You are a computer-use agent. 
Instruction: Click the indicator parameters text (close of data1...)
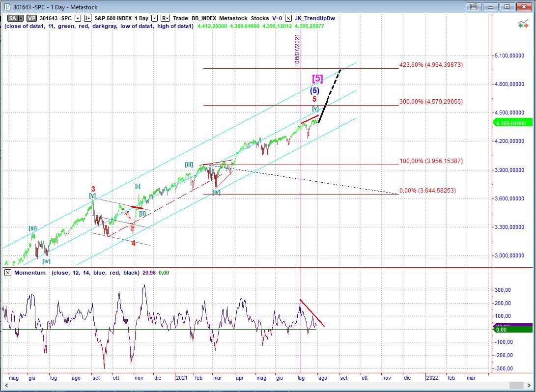point(99,26)
